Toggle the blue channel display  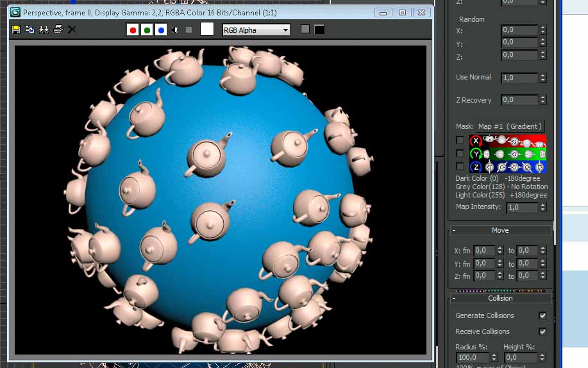point(161,30)
